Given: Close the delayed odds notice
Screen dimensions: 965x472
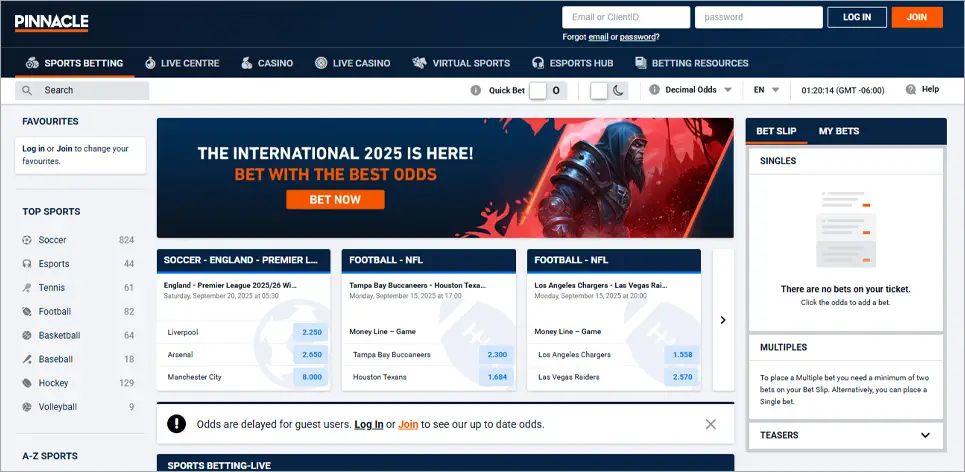Looking at the screenshot, I should [710, 424].
